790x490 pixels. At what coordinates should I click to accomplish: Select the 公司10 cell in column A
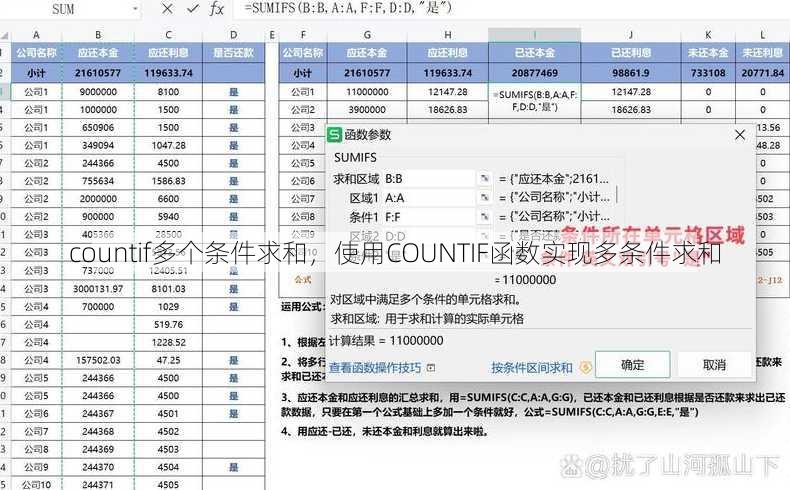36,484
